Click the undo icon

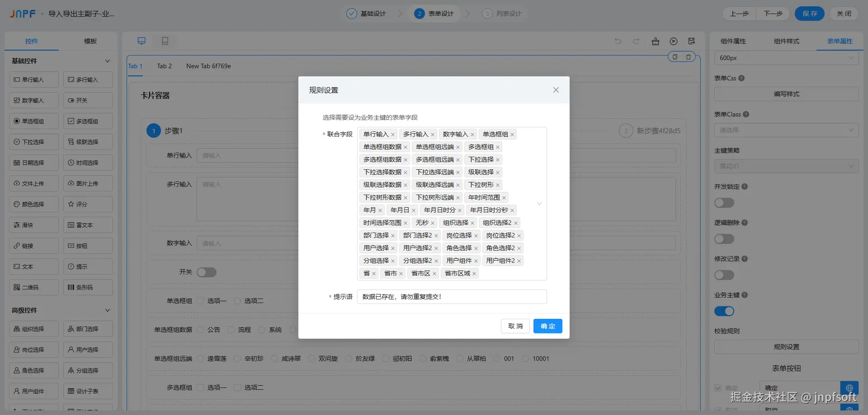(618, 41)
